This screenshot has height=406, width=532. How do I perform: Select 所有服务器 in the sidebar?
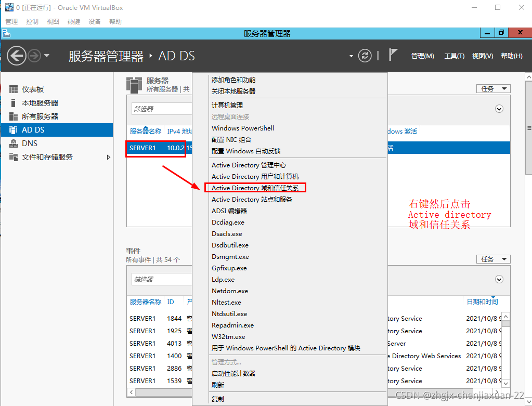(x=57, y=116)
